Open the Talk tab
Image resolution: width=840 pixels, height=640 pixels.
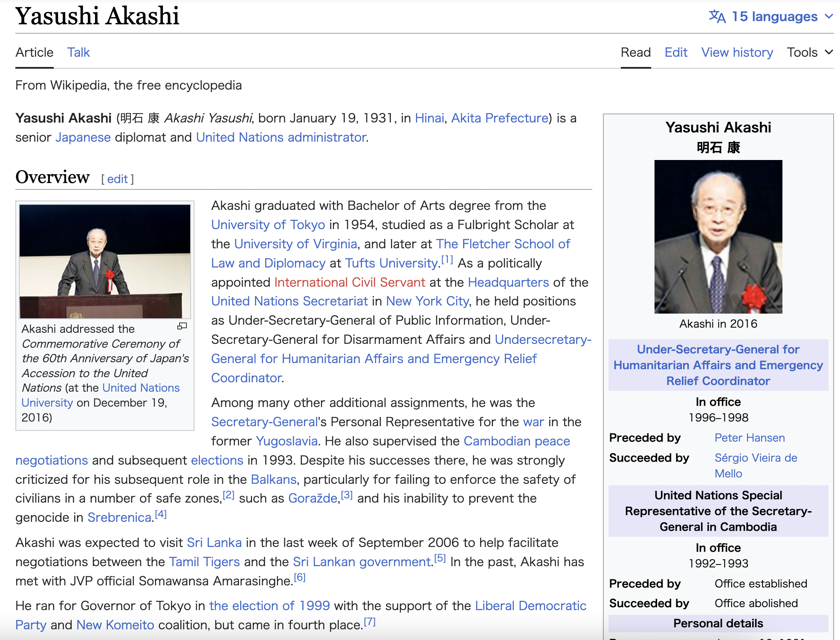point(78,52)
